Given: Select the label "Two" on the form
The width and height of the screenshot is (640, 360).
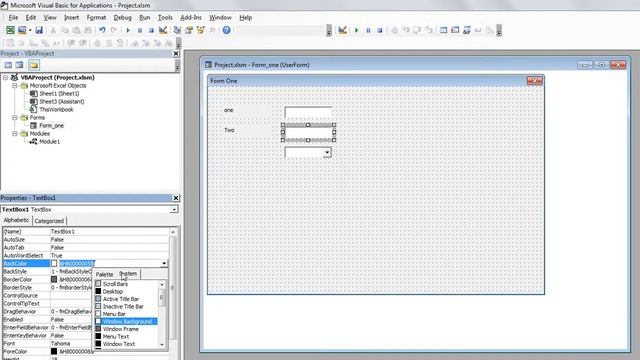Looking at the screenshot, I should 229,130.
